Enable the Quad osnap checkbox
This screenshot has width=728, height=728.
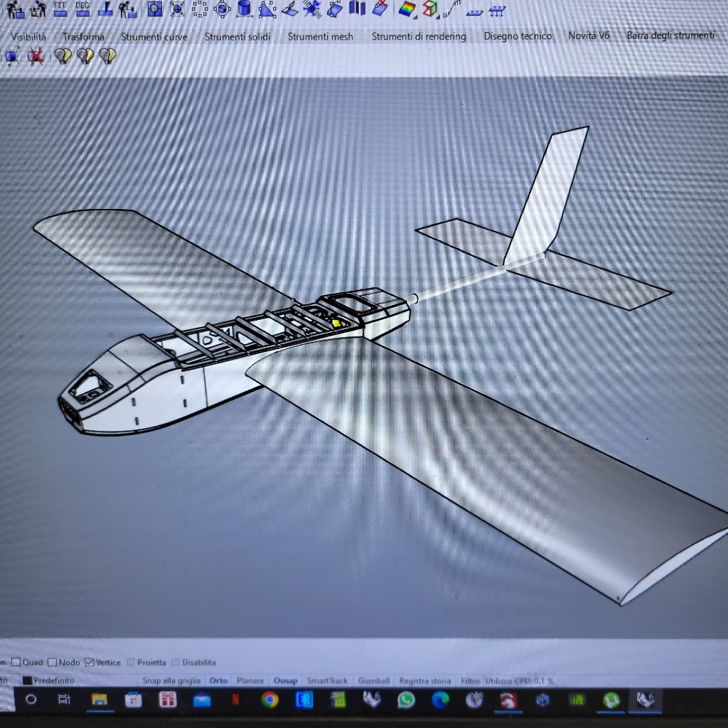(16, 663)
